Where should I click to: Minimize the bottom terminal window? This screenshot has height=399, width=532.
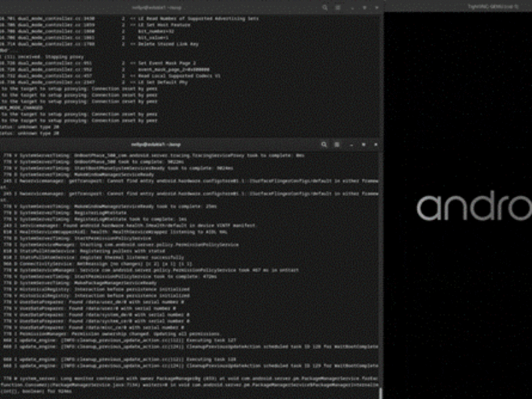click(351, 144)
